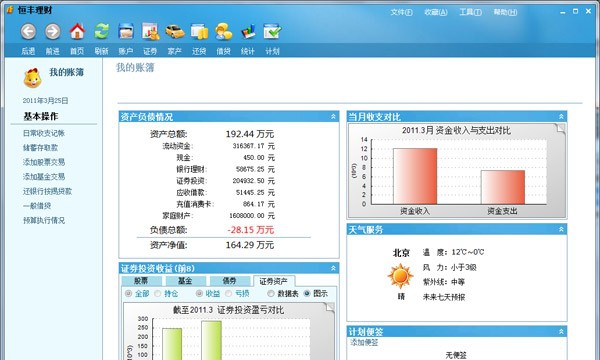The image size is (600, 360).
Task: Click the 前进 forward arrow icon
Action: pos(53,31)
